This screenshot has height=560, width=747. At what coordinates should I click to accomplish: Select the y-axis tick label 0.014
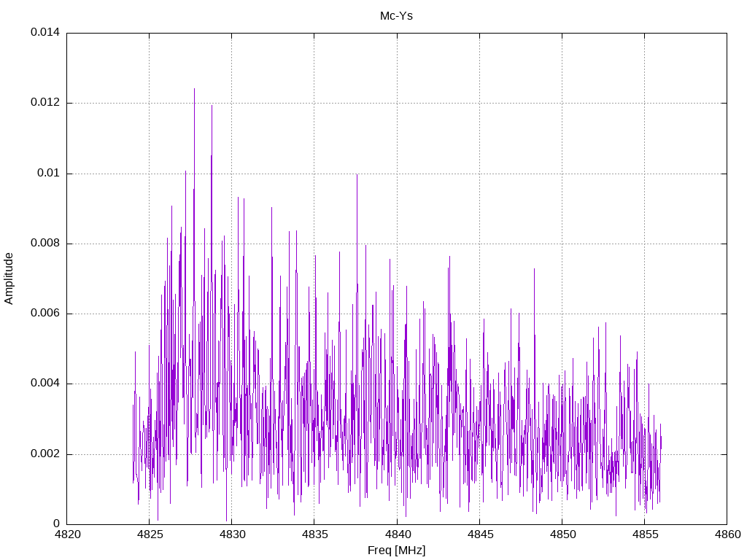point(45,32)
